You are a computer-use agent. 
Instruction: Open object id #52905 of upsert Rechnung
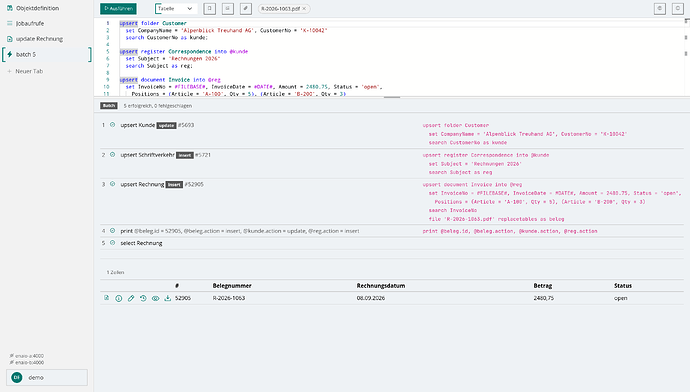point(194,184)
